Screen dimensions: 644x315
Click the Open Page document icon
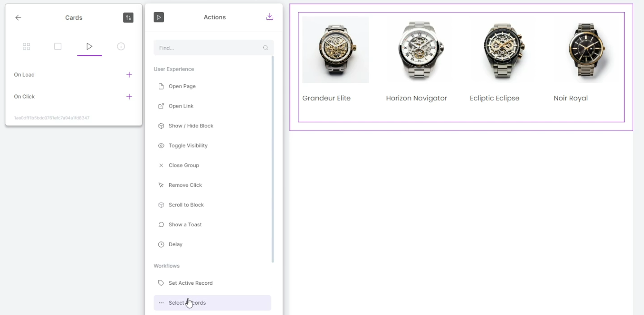click(x=161, y=86)
